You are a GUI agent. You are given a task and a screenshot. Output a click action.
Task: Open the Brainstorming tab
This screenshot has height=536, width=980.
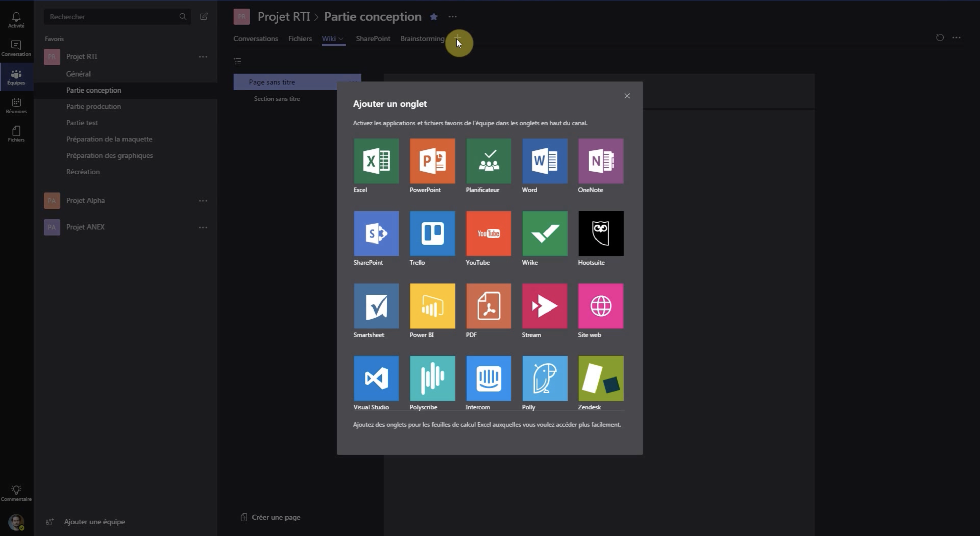pos(422,39)
